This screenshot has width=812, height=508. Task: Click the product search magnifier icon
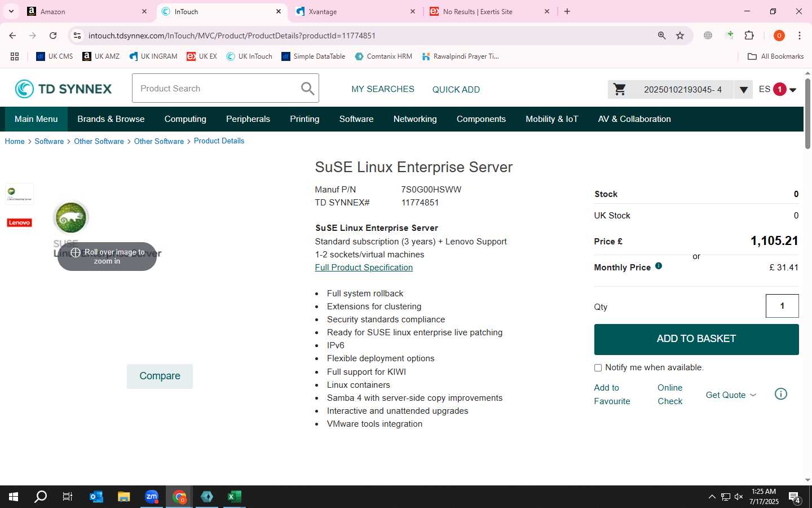(307, 89)
